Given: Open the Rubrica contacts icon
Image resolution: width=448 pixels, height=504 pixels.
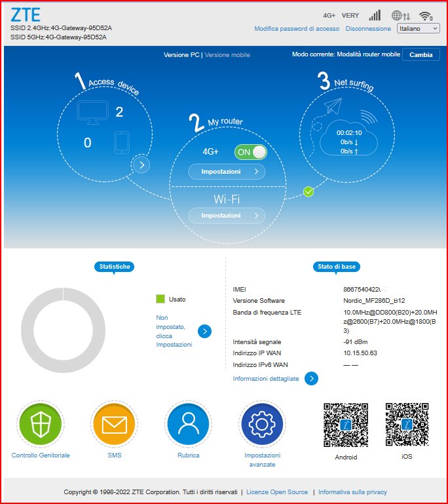Looking at the screenshot, I should pos(188,425).
